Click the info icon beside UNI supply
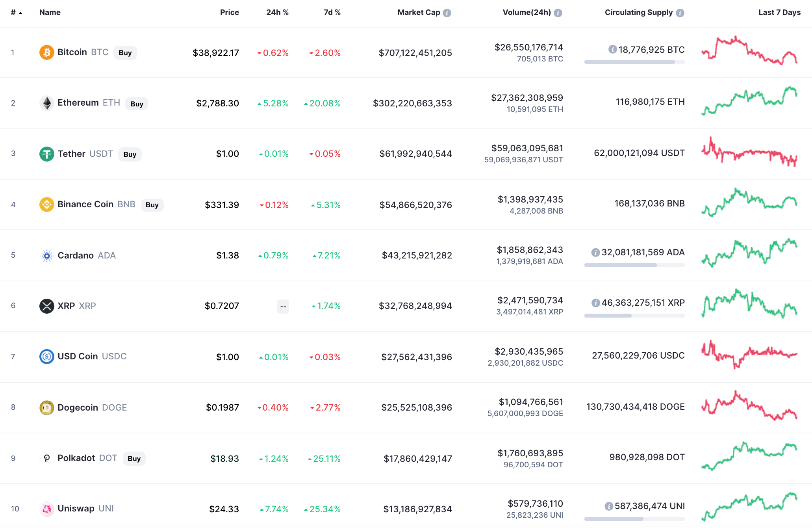This screenshot has width=812, height=528. point(609,506)
